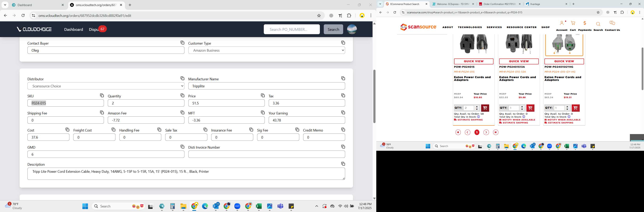Switch to Welcome ECExpress TD SYNNEX tab
Viewport: 644px width, 212px height.
click(x=453, y=4)
